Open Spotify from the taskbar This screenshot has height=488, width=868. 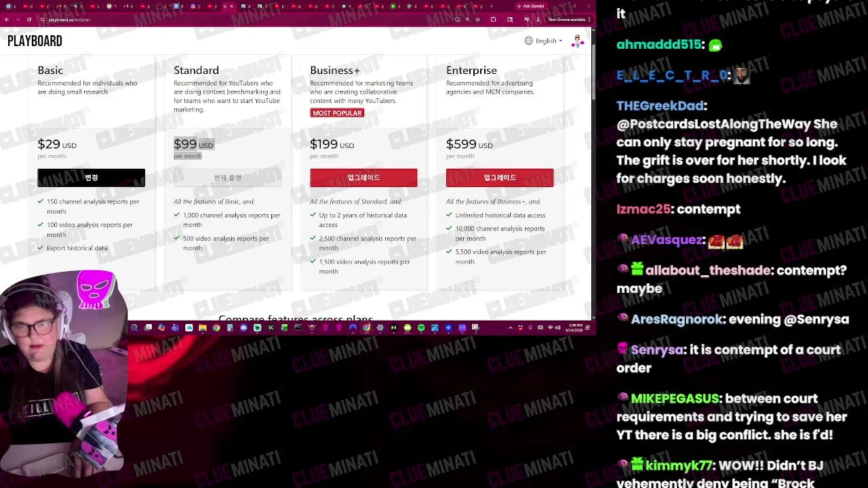coord(421,328)
